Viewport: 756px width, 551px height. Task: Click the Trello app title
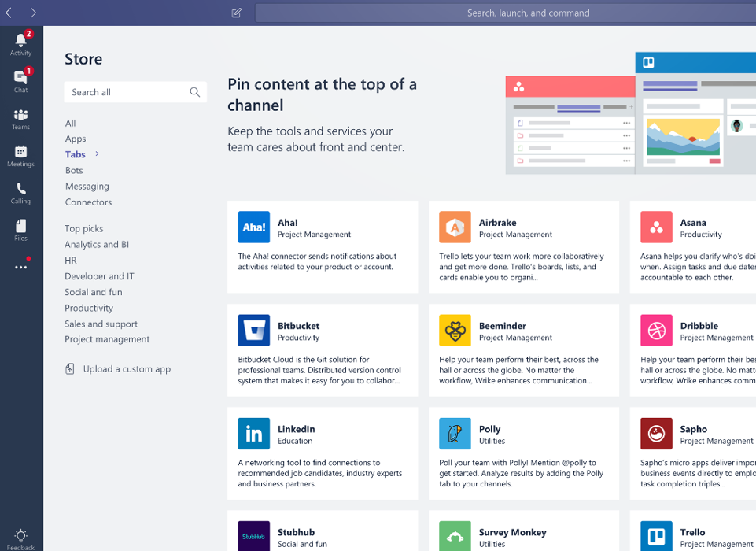(693, 532)
